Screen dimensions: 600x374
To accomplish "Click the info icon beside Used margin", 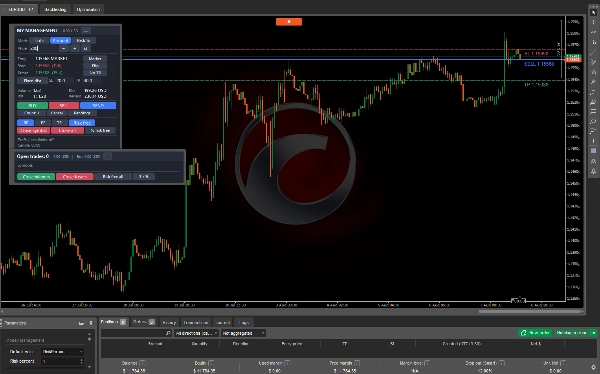I will point(287,363).
